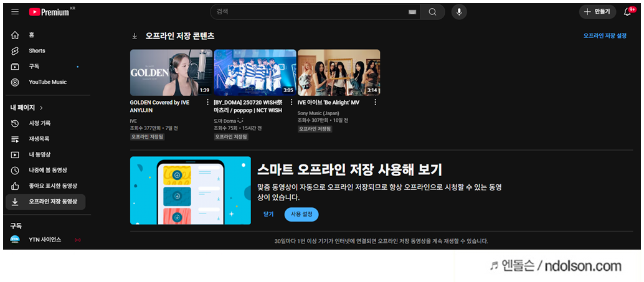Click title GOLDEN Covered by IVE ANYUJIN
This screenshot has height=282, width=644.
[160, 106]
